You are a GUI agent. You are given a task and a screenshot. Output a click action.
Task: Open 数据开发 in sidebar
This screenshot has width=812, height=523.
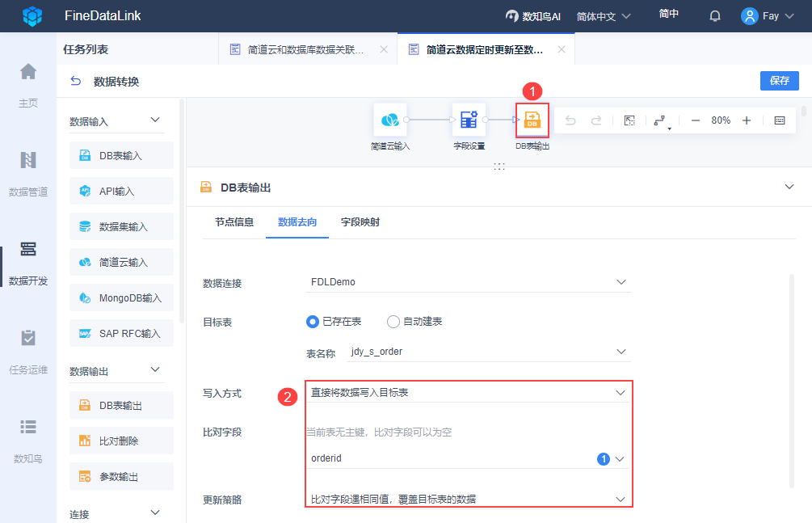(28, 263)
